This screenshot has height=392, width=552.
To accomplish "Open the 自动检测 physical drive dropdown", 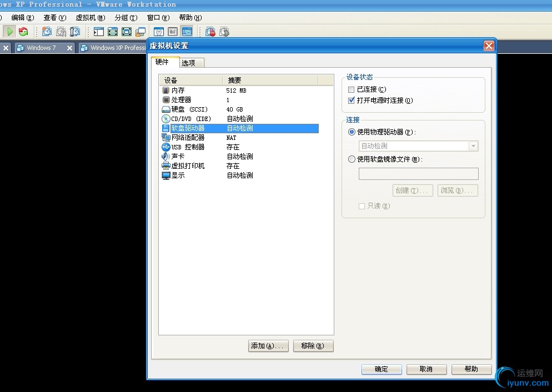I will point(473,146).
